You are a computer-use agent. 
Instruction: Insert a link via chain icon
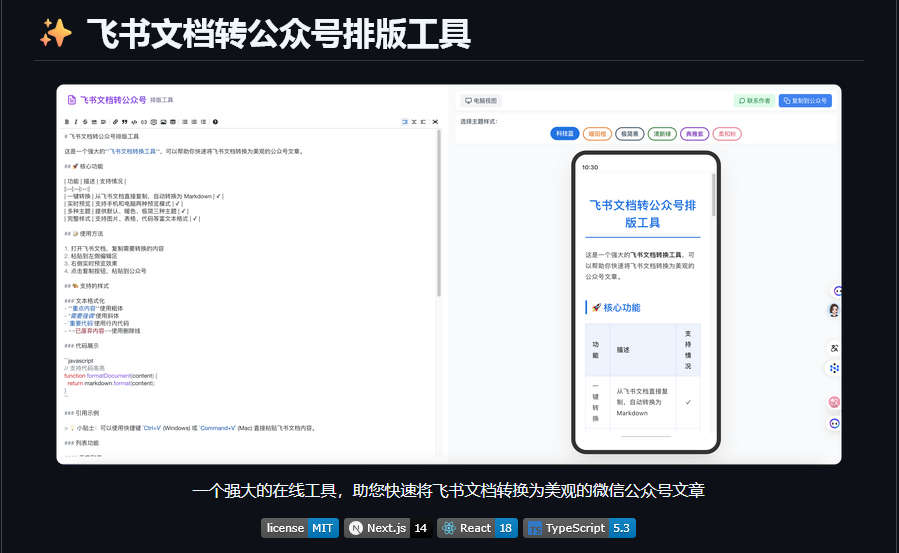(115, 122)
